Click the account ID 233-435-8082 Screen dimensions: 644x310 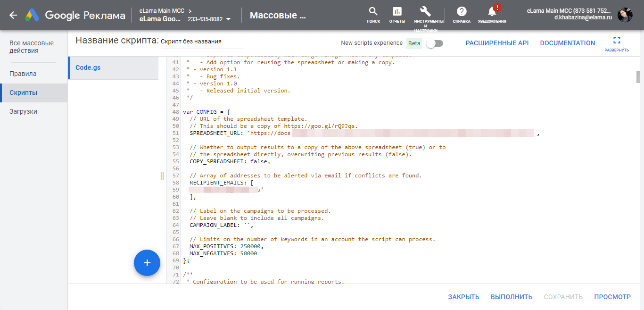(x=205, y=20)
